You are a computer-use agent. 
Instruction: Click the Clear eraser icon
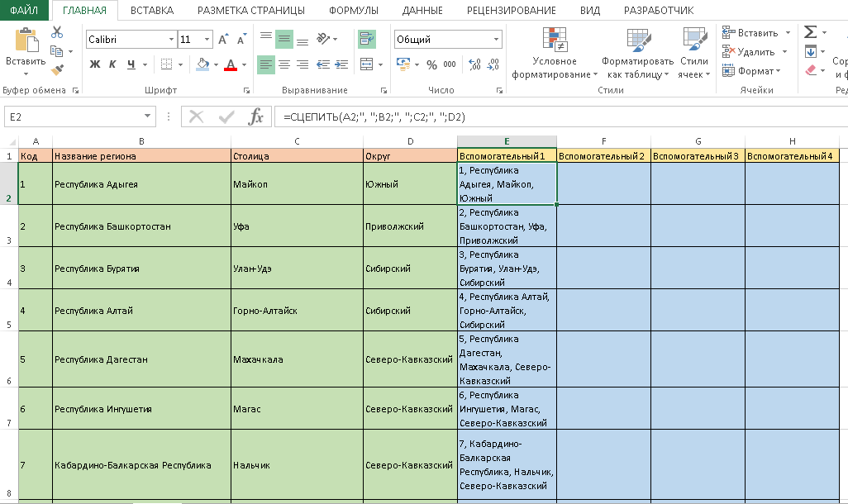click(811, 70)
